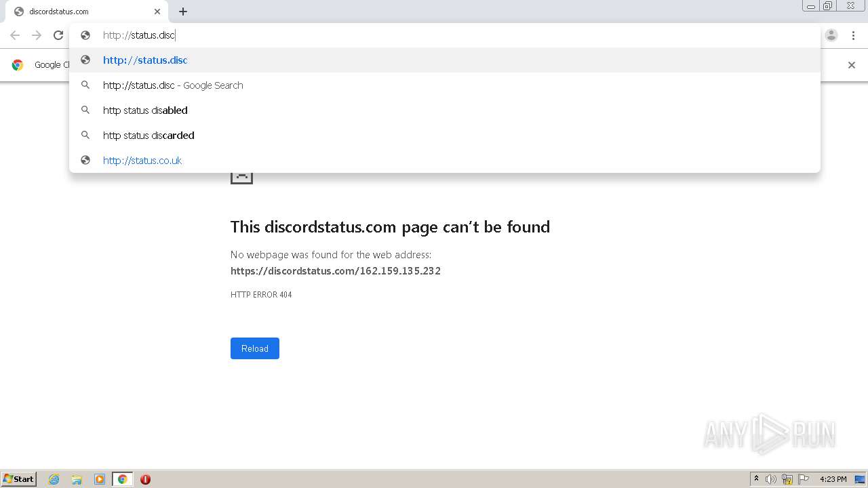Close the discordstatus.com tab
The height and width of the screenshot is (488, 868).
click(x=157, y=12)
